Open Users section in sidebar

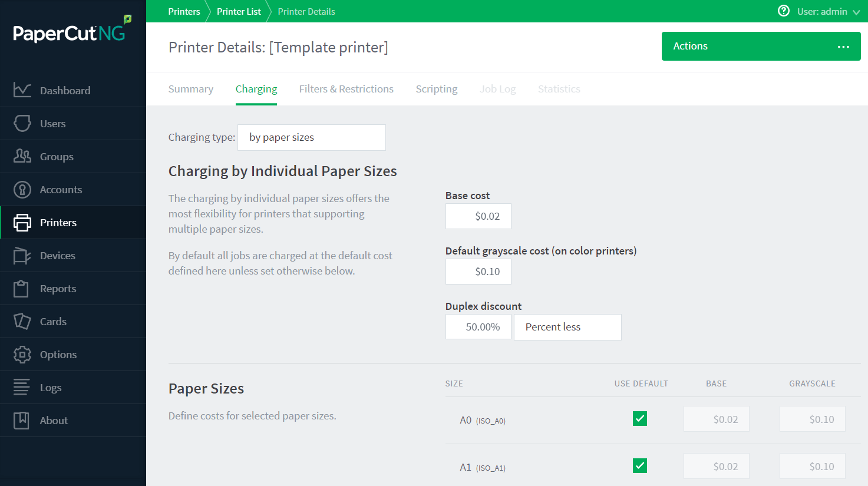(73, 123)
